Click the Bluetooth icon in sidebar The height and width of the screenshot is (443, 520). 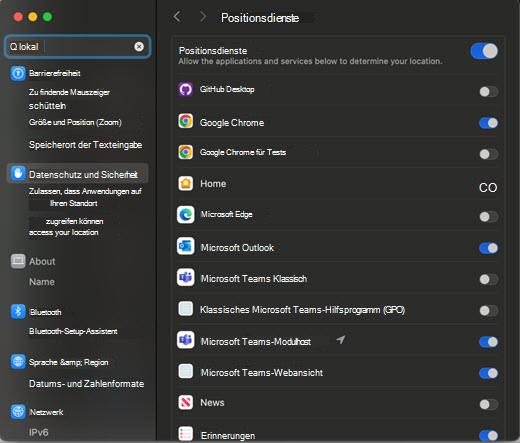18,311
